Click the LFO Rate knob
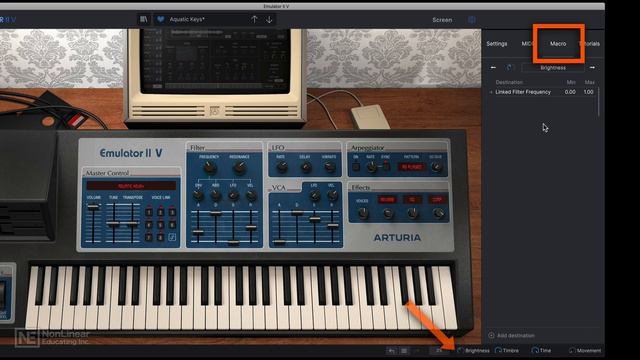 [x=281, y=167]
